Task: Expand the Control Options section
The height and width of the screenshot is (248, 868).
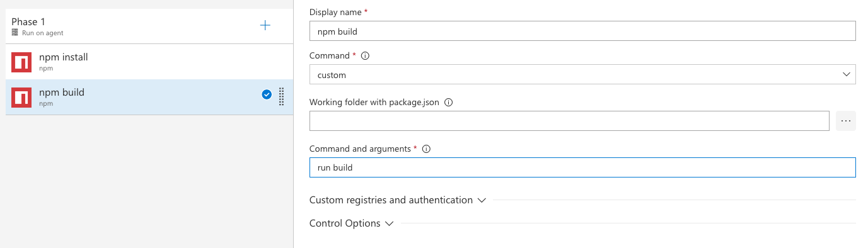Action: (x=351, y=223)
